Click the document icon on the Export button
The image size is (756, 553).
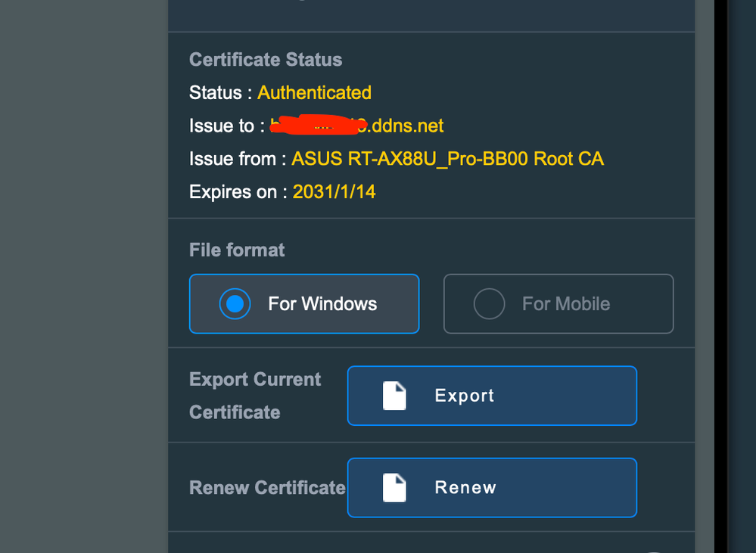(x=394, y=395)
